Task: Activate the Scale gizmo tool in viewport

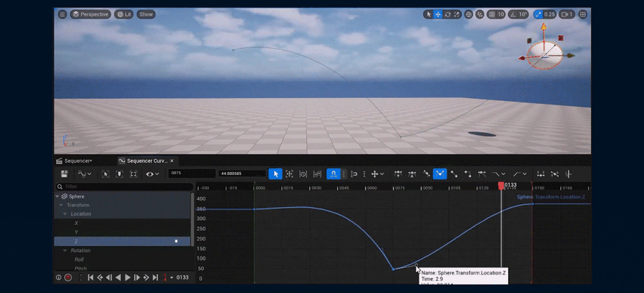Action: 457,14
